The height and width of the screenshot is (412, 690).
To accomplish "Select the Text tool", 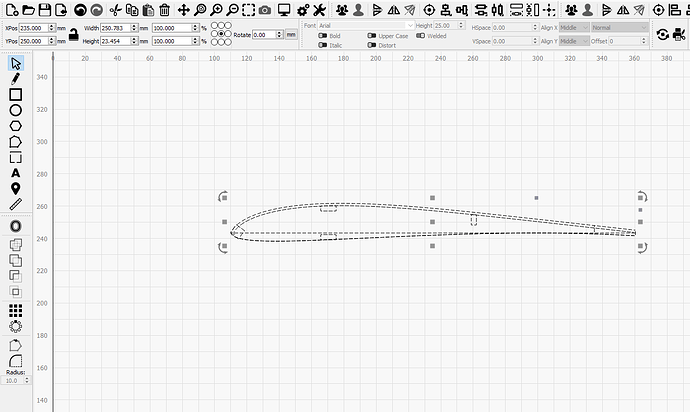I will [x=15, y=173].
